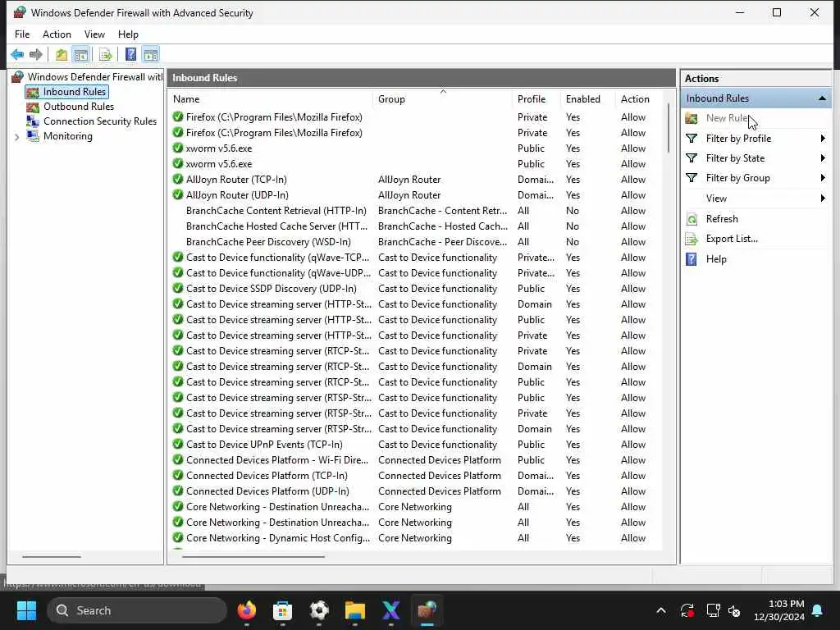Open the View menu
Screen dimensions: 840x630
pos(94,34)
